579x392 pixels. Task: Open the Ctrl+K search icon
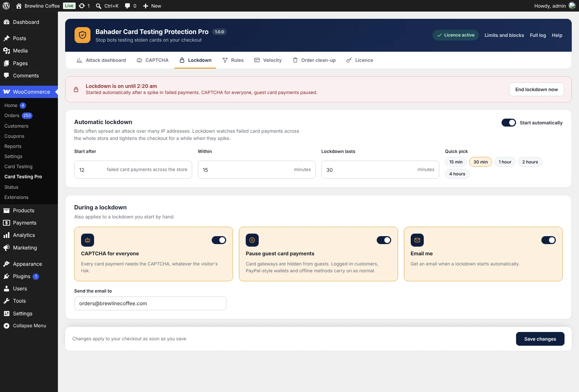click(98, 6)
